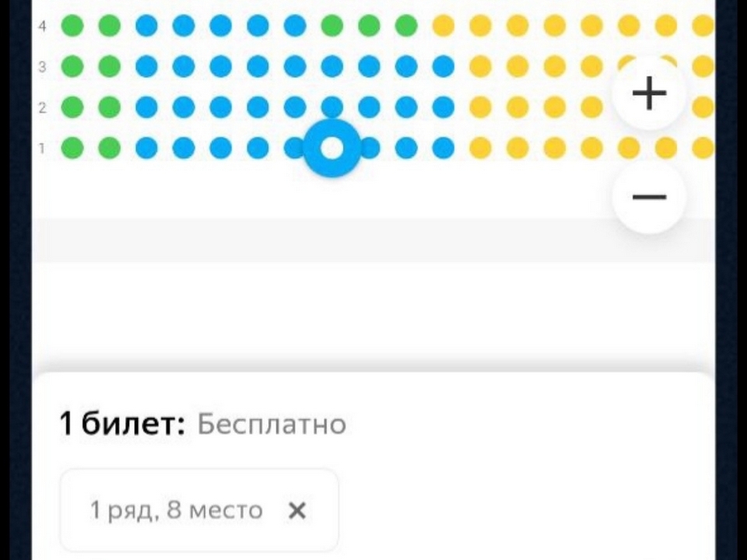Remove the "1 ряд, 8 место" ticket with X
Screen dimensions: 747x560
tap(297, 510)
